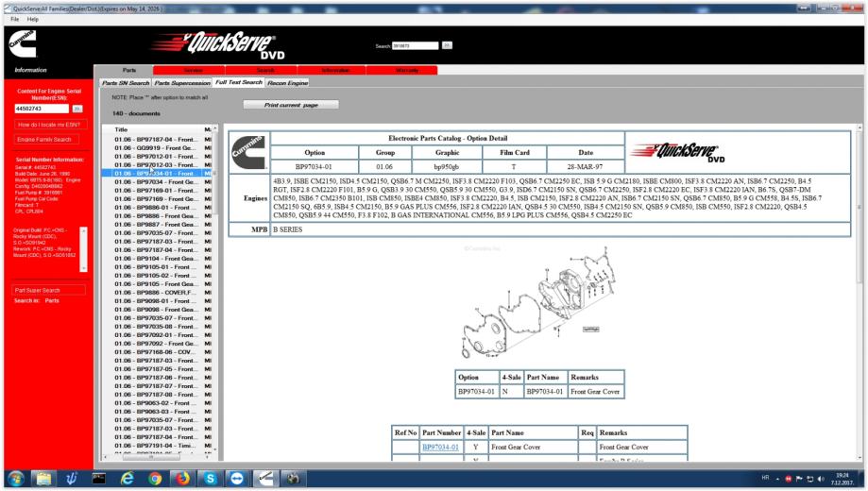Open Windows Explorer from the taskbar
Viewport: 868px width, 491px height.
(43, 479)
